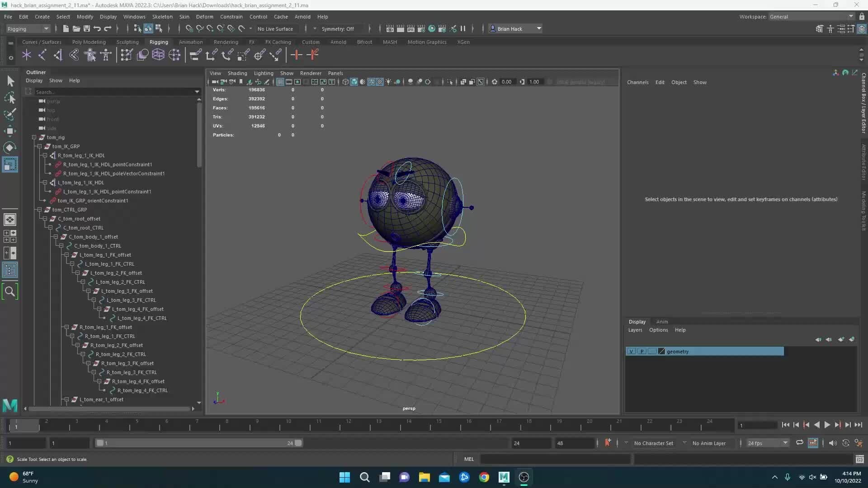This screenshot has width=868, height=488.
Task: Open the Skeleton menu
Action: coord(162,17)
